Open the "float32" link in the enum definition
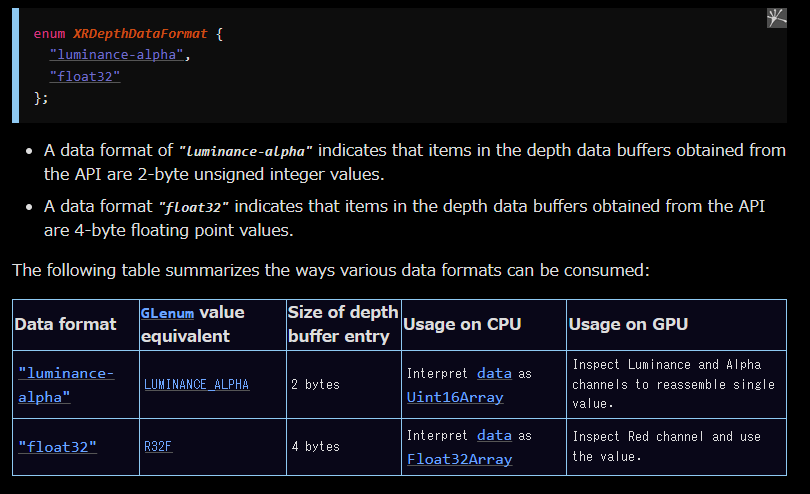The width and height of the screenshot is (810, 494). [85, 76]
